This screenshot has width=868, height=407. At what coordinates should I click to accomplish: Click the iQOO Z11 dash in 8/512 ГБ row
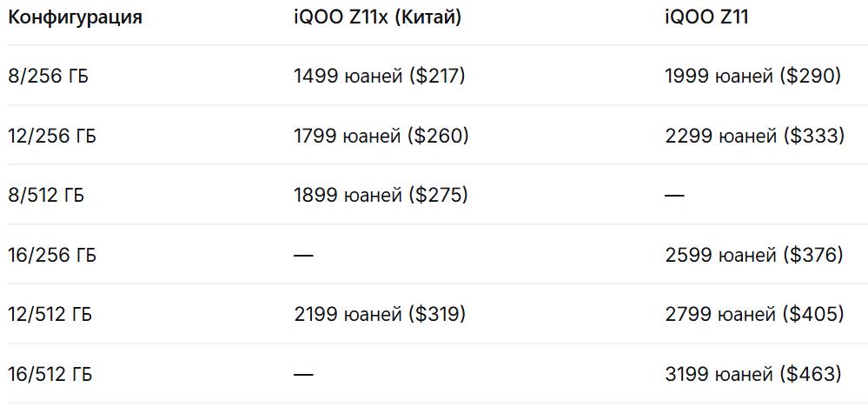674,196
